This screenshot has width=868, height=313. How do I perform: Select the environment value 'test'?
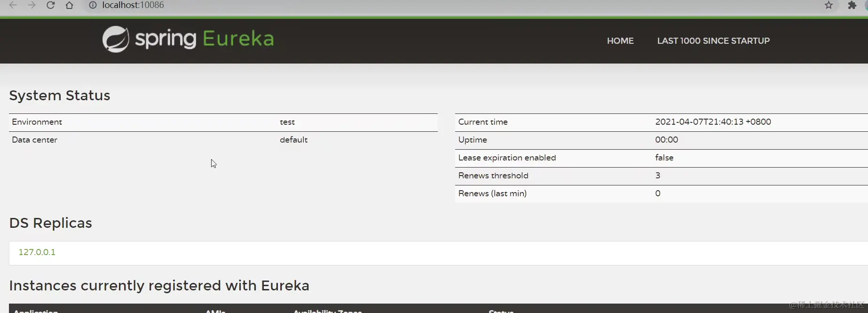(287, 122)
